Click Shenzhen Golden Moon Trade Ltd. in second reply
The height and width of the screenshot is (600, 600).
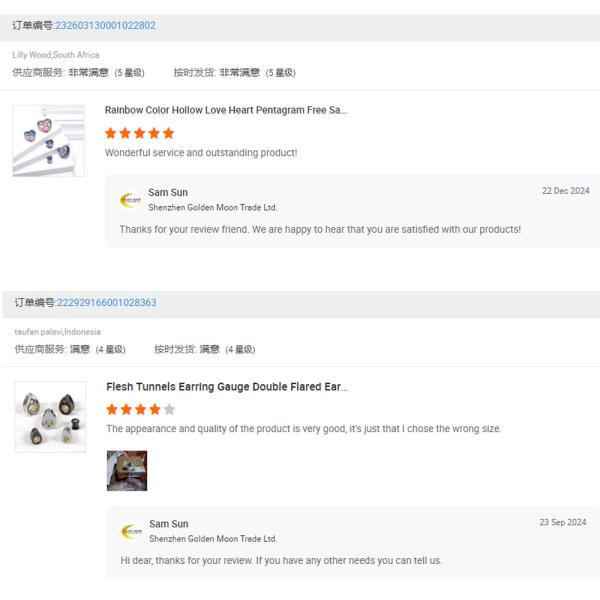(214, 539)
